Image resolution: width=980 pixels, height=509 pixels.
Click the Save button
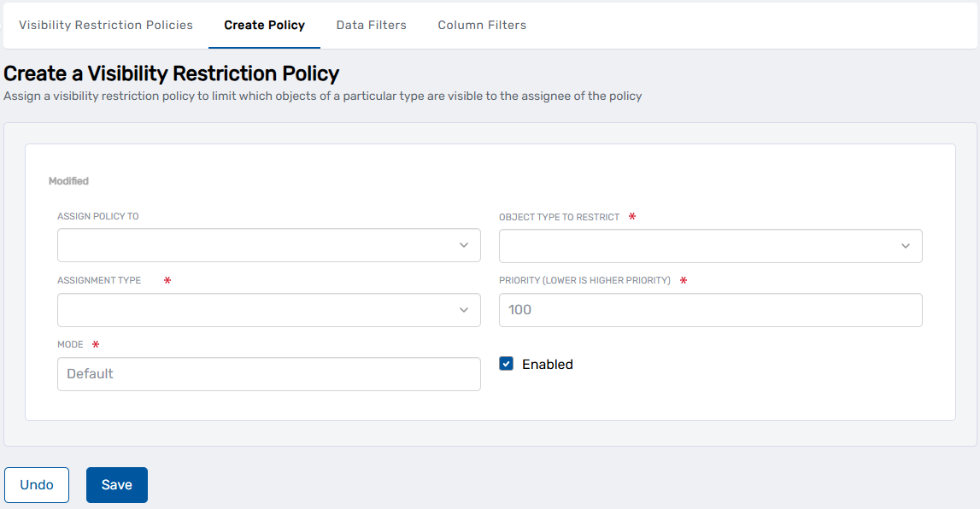116,484
